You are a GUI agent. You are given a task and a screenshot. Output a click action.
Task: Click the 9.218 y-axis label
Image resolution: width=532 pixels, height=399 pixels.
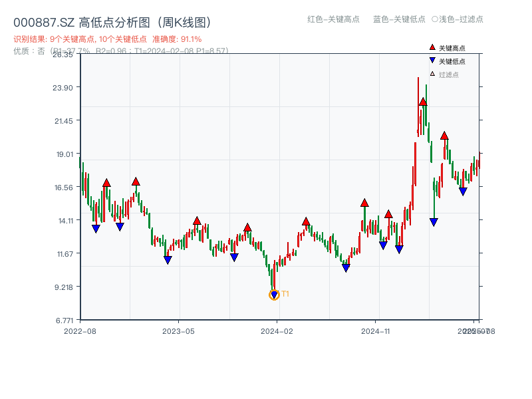[x=63, y=287]
